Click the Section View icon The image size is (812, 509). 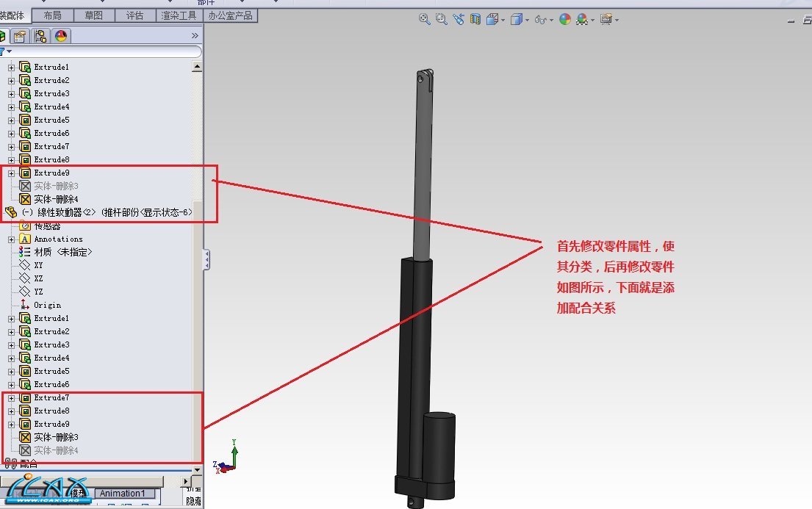[475, 20]
